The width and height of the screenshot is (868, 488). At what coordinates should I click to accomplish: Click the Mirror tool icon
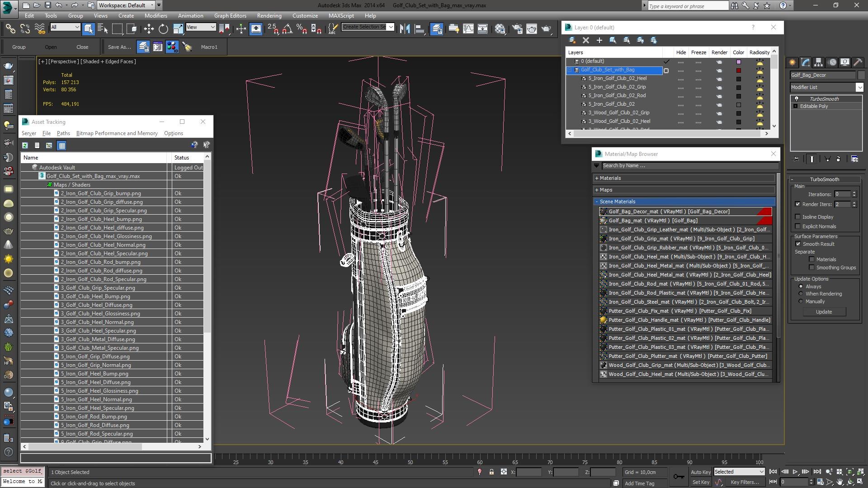tap(405, 29)
